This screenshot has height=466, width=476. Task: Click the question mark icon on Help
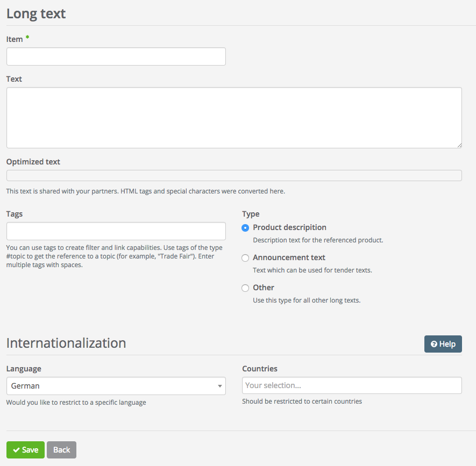click(434, 345)
